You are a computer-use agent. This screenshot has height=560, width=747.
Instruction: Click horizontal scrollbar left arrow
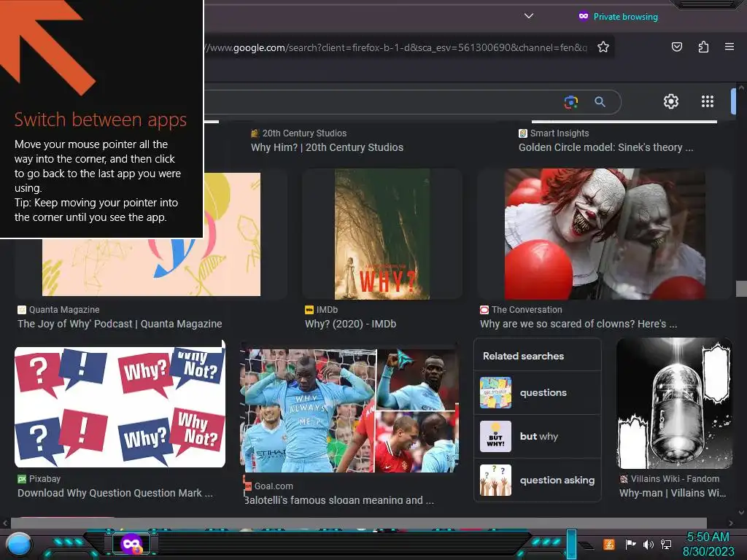5,524
